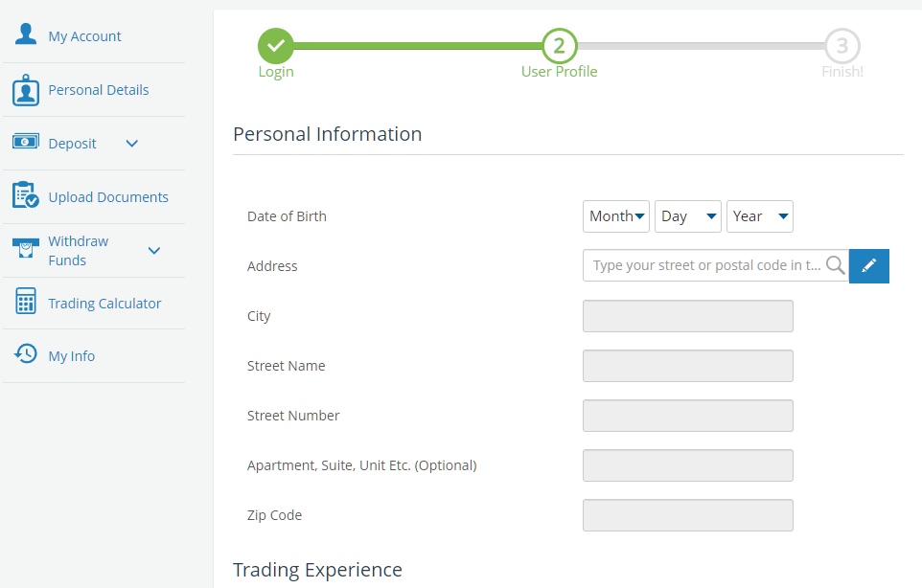
Task: Expand the Deposit menu chevron
Action: [x=131, y=144]
